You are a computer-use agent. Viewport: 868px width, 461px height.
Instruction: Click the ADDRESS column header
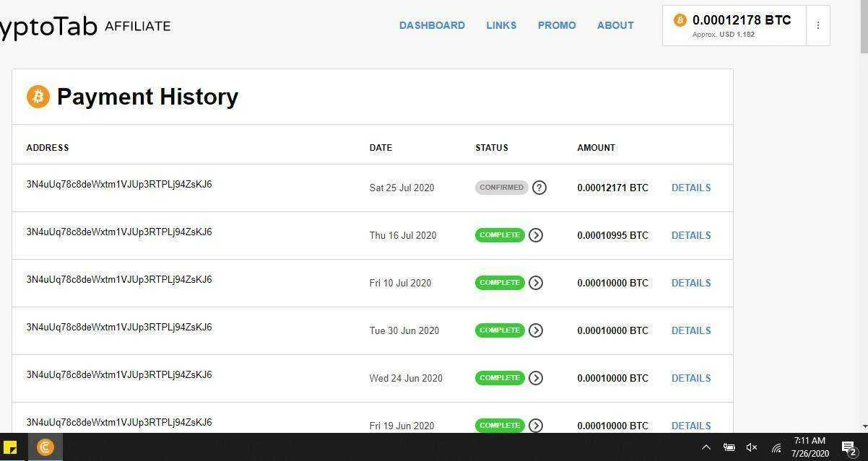(x=48, y=147)
